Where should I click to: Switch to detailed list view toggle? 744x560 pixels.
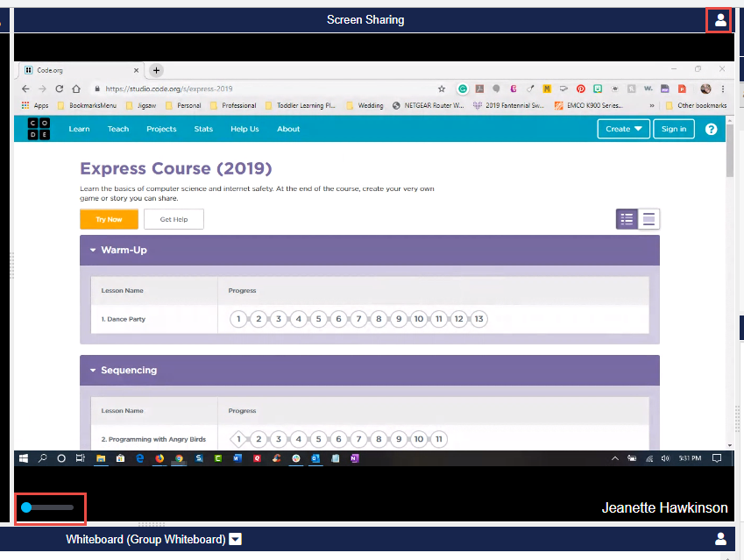click(627, 219)
